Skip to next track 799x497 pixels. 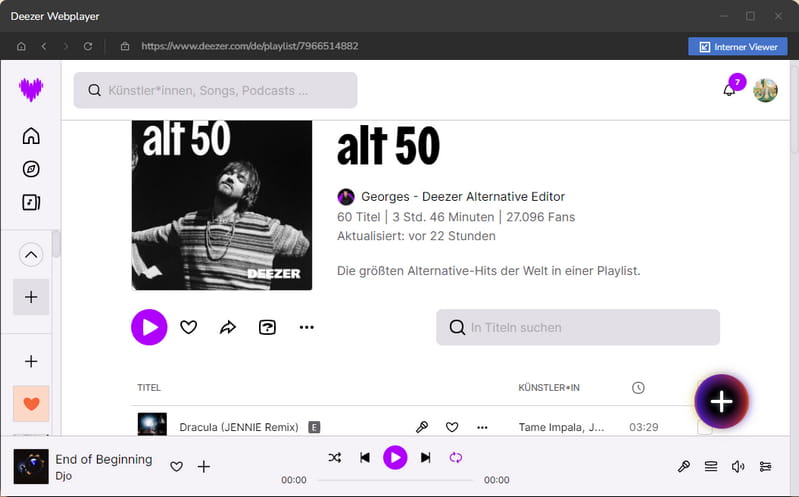click(426, 458)
